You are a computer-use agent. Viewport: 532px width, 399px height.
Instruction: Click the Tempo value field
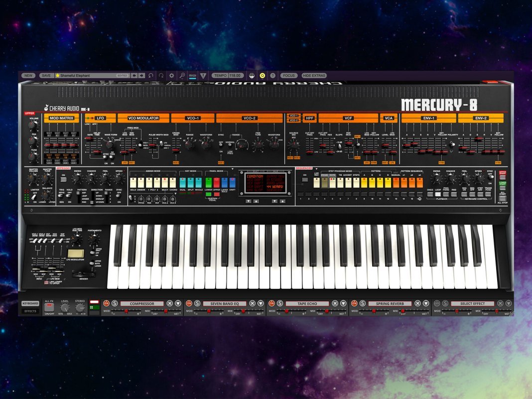click(x=235, y=76)
